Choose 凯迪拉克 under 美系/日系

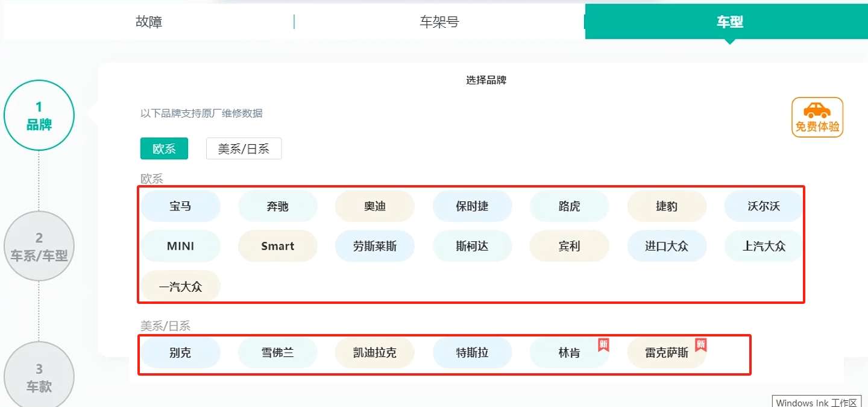click(375, 352)
